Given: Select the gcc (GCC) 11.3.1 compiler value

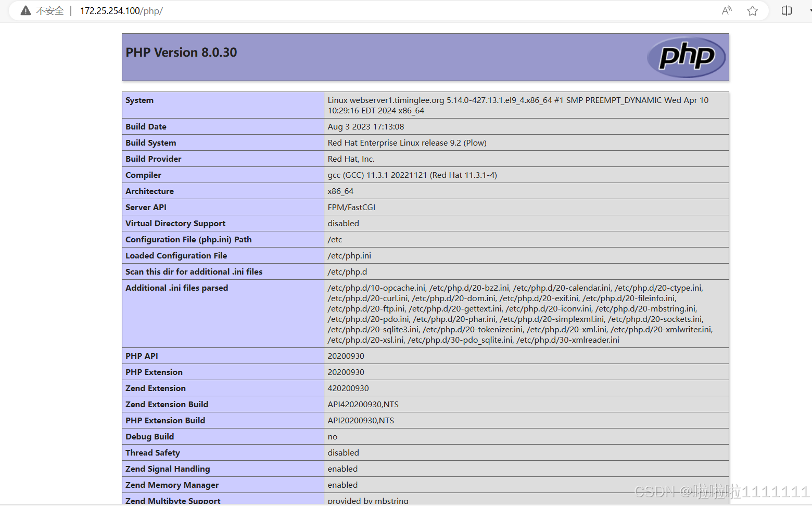Looking at the screenshot, I should (412, 175).
